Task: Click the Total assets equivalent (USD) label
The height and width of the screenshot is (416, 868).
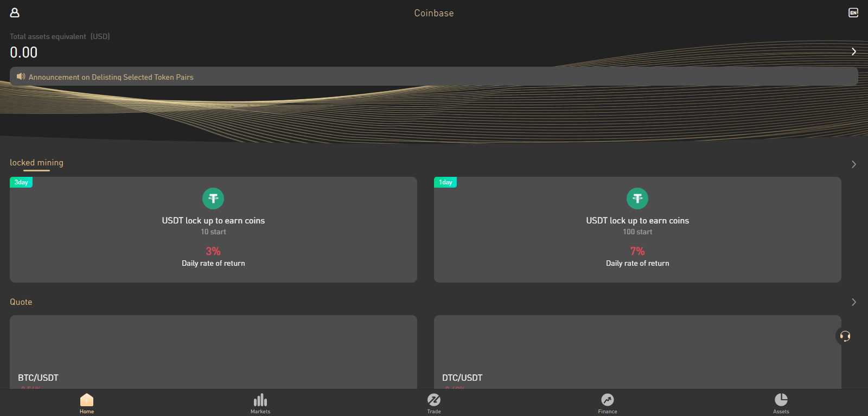Action: click(60, 36)
